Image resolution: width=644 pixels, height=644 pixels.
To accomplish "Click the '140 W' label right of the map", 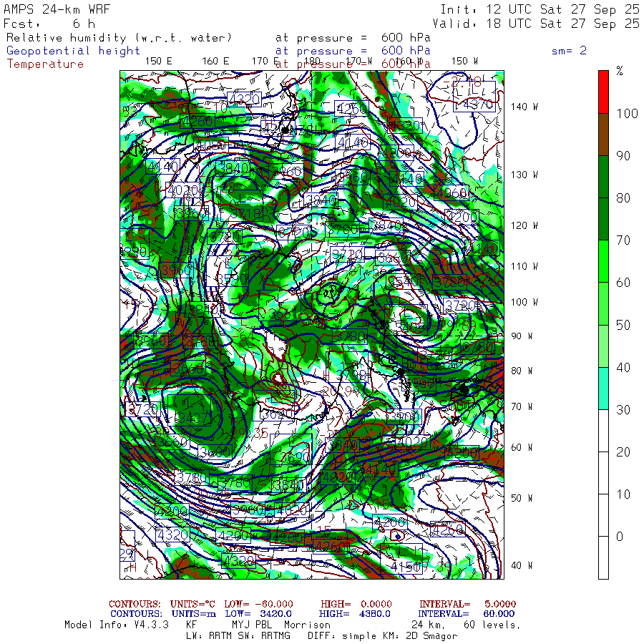I will click(x=524, y=107).
